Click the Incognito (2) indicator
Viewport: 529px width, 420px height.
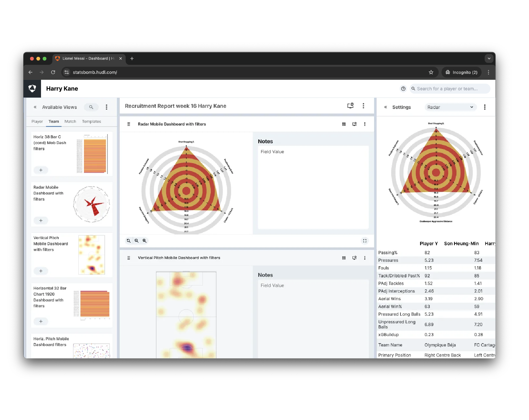coord(461,72)
